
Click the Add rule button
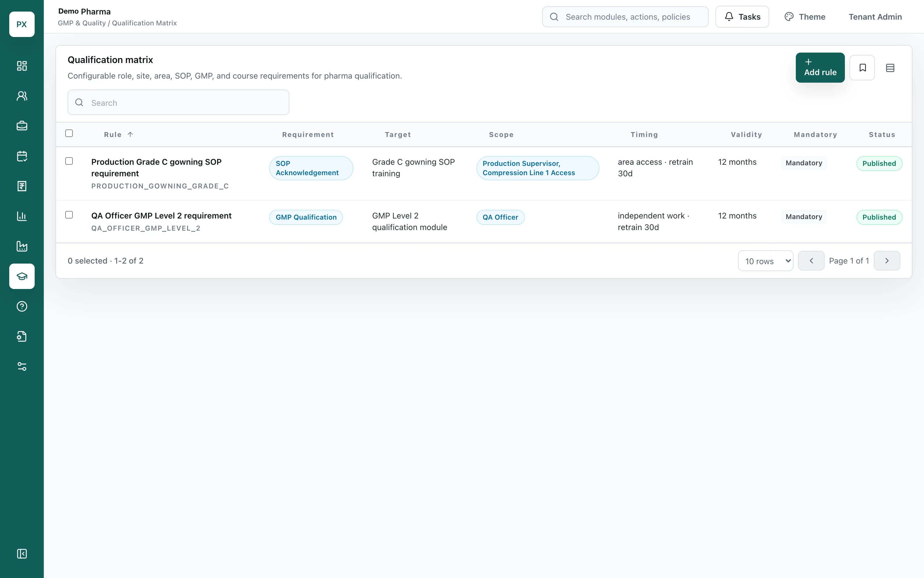[820, 68]
